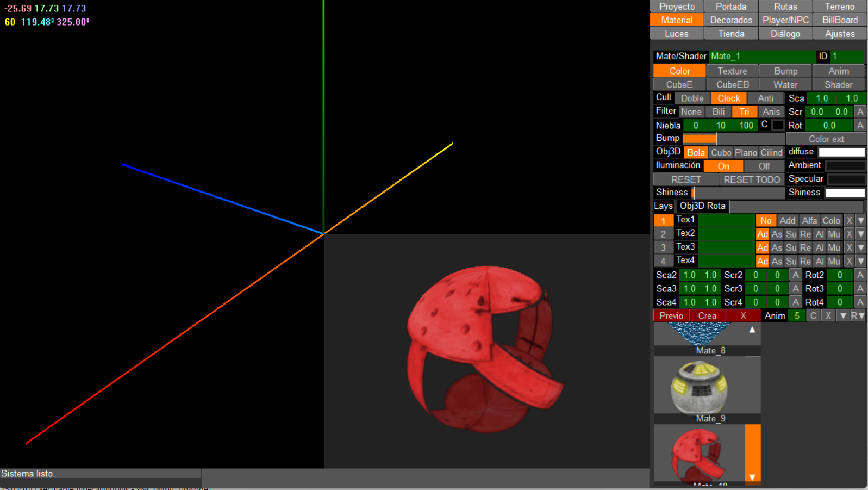
Task: Click the C button beside Anim
Action: point(813,315)
